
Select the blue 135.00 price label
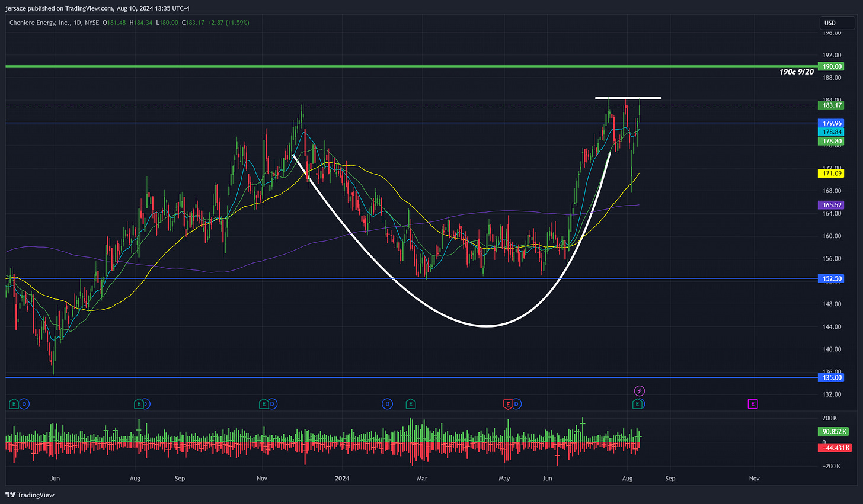(x=832, y=377)
